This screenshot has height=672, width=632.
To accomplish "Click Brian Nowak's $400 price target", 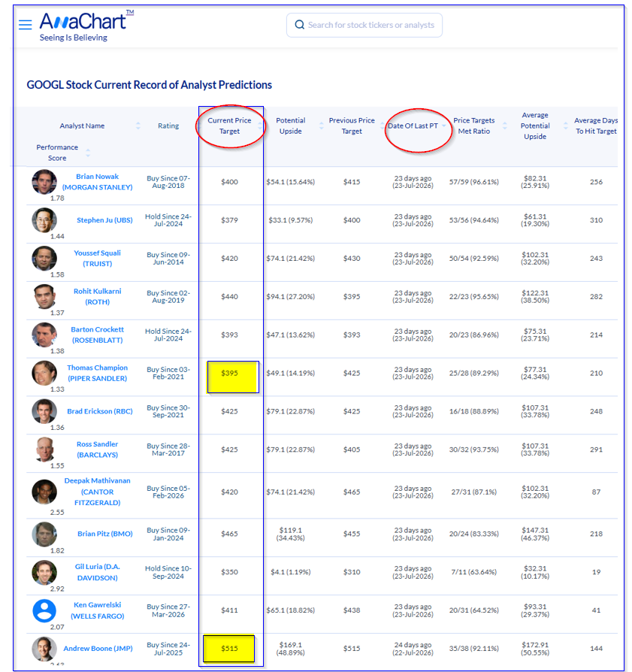I will click(229, 182).
